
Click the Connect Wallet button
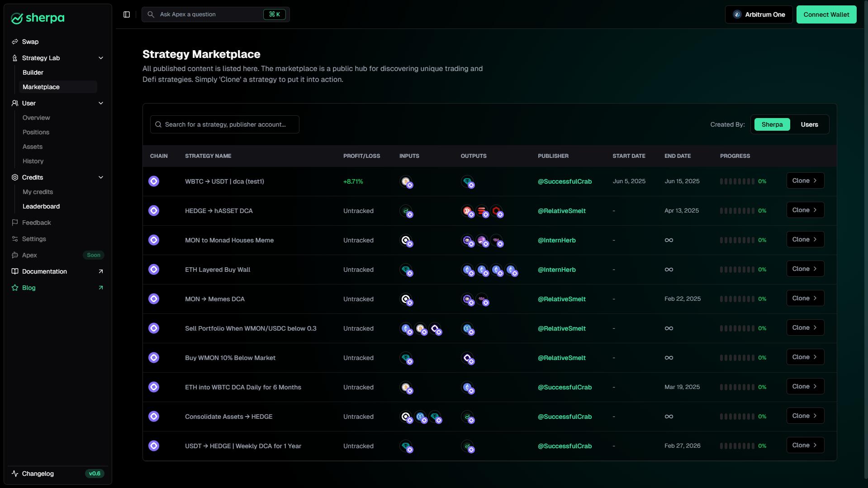pos(826,14)
